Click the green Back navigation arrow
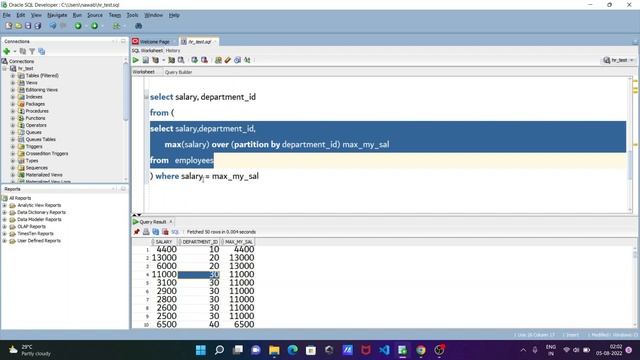Viewport: 640px width, 360px height. point(78,26)
